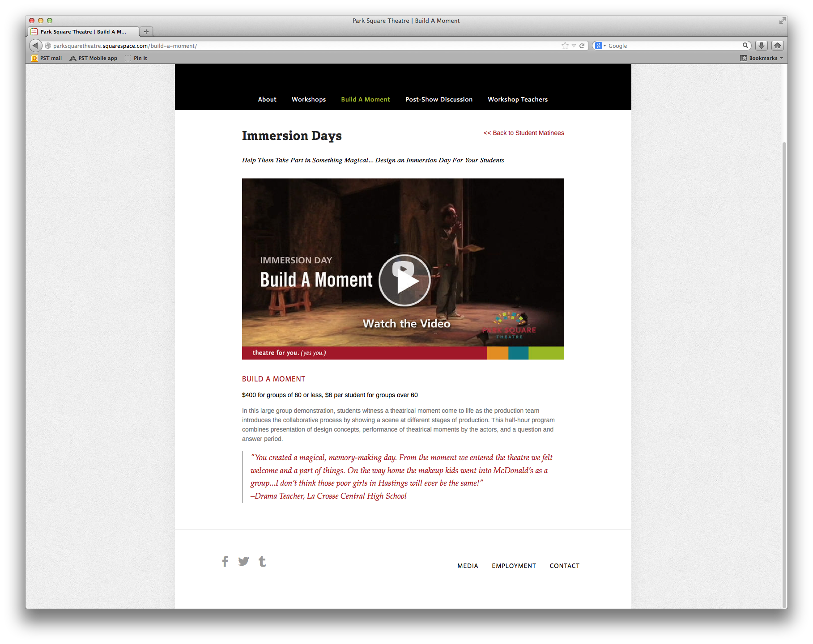Open the Google search engine selector

point(600,46)
